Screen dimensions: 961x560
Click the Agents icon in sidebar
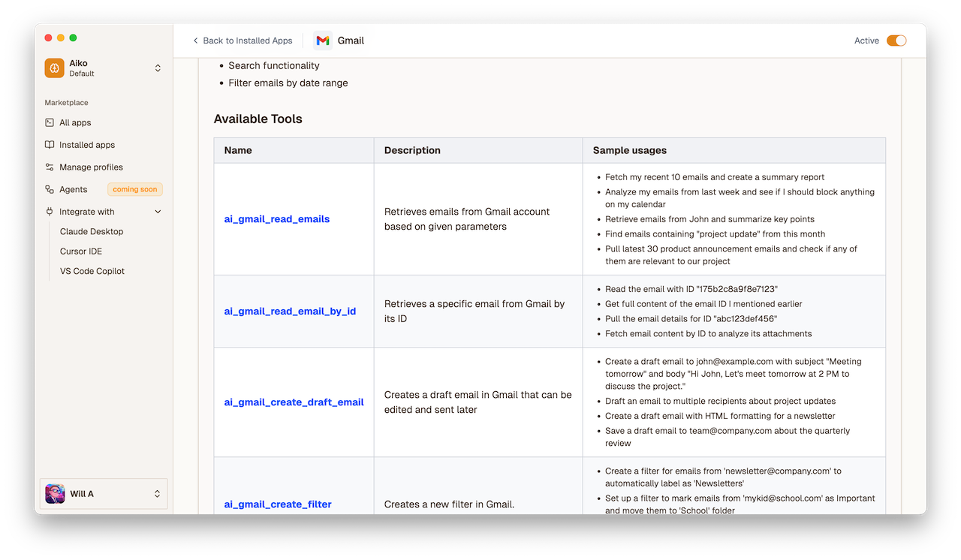point(50,190)
